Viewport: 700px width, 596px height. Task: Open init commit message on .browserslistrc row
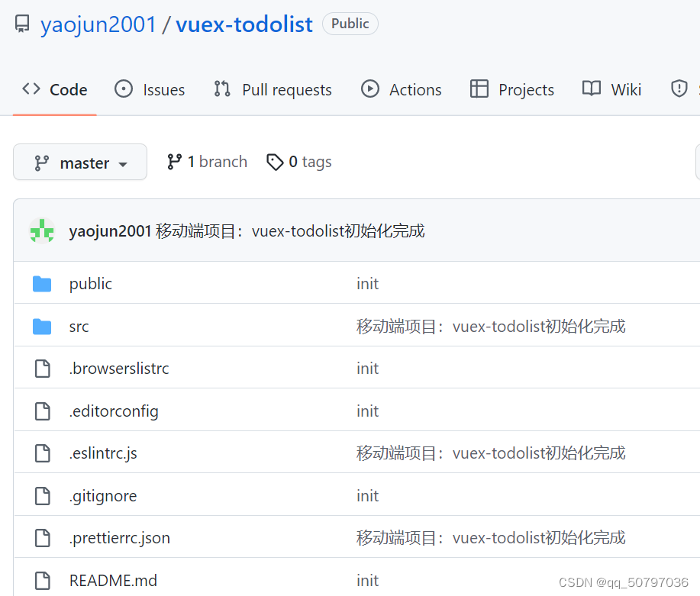click(x=367, y=369)
